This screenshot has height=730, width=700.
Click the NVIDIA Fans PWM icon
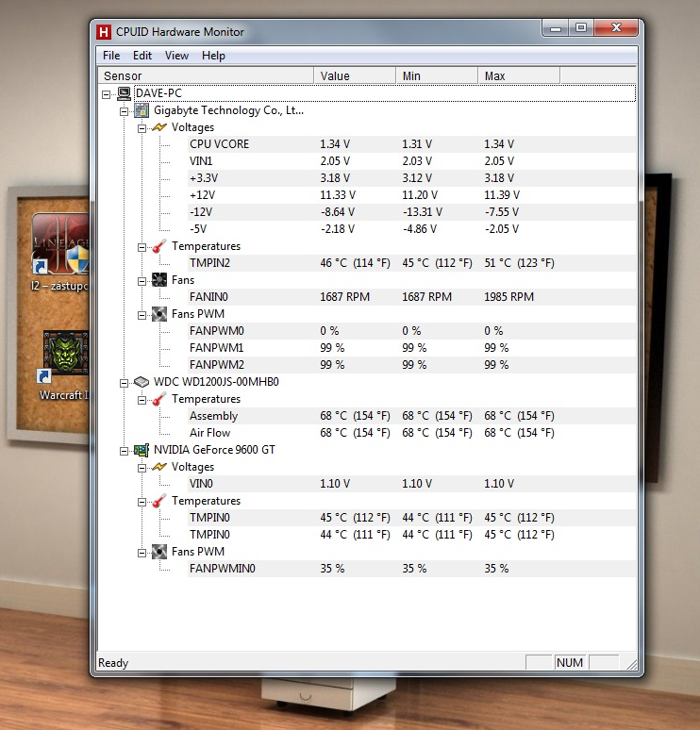tap(159, 552)
